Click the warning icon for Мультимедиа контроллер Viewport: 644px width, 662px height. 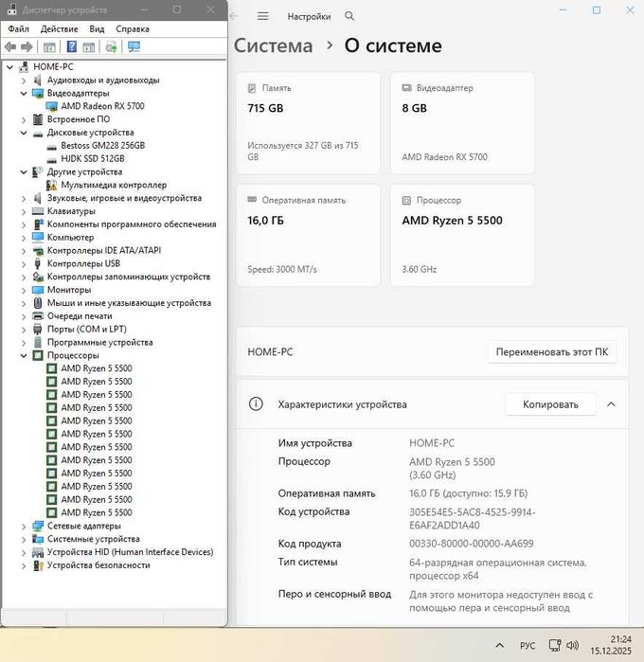pyautogui.click(x=51, y=185)
